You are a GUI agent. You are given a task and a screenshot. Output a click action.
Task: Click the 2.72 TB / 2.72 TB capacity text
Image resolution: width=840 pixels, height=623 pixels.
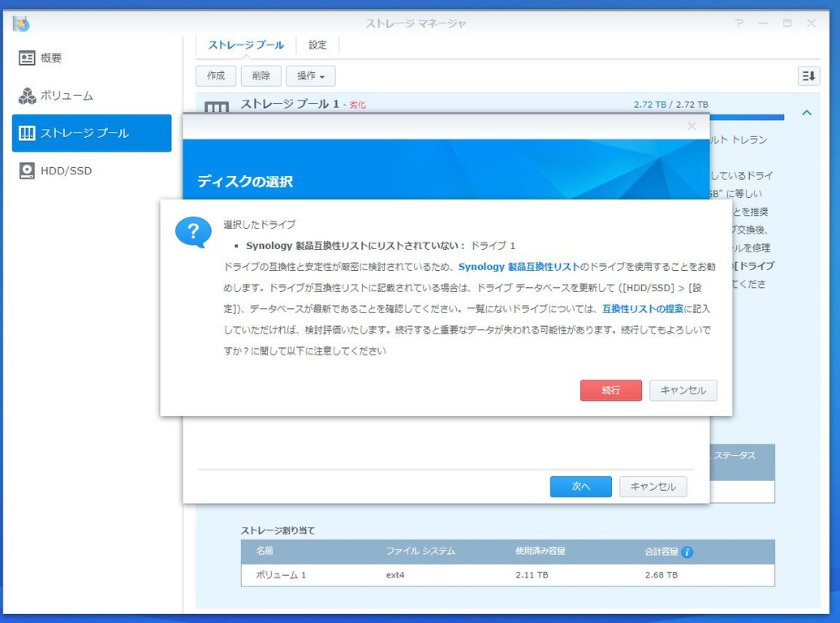pyautogui.click(x=670, y=105)
